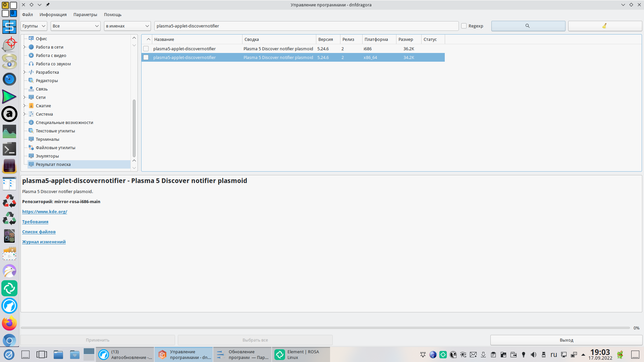Expand the Разработка tree node

(x=24, y=72)
